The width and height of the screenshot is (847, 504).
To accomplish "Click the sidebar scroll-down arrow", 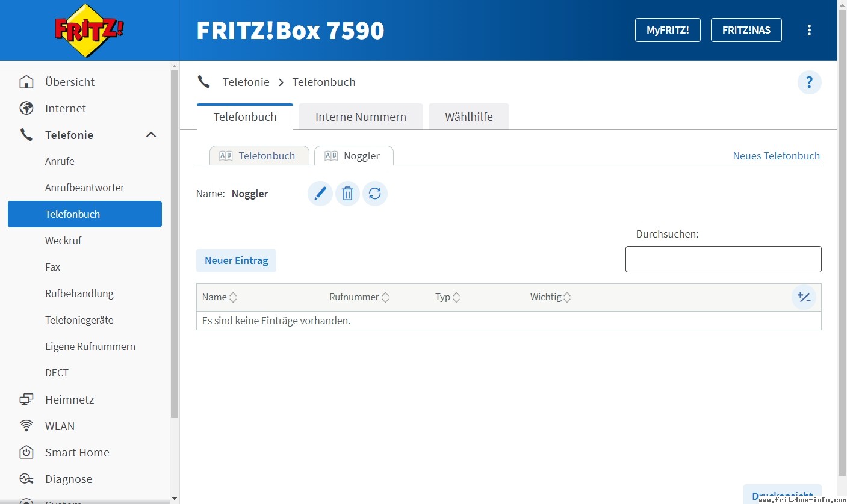I will [175, 498].
